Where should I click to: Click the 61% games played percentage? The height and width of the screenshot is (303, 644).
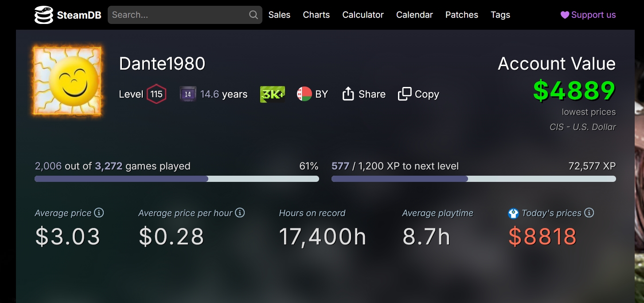click(x=309, y=166)
